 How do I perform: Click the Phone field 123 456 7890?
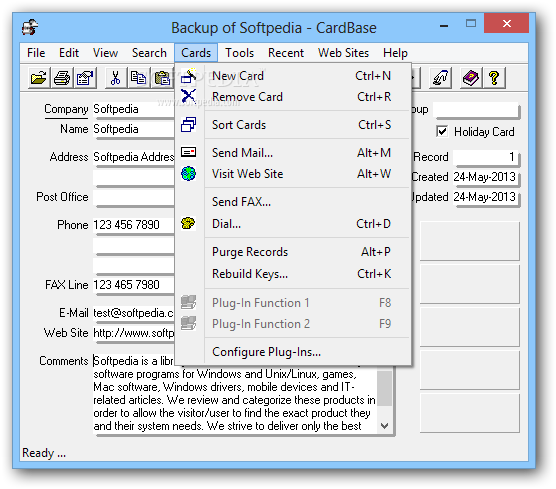(134, 224)
